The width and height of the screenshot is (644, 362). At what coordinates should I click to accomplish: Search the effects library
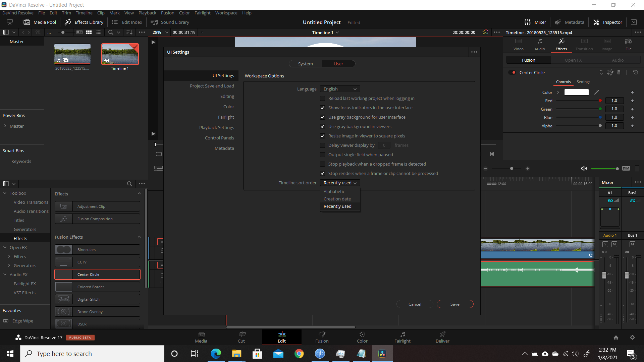point(129,184)
